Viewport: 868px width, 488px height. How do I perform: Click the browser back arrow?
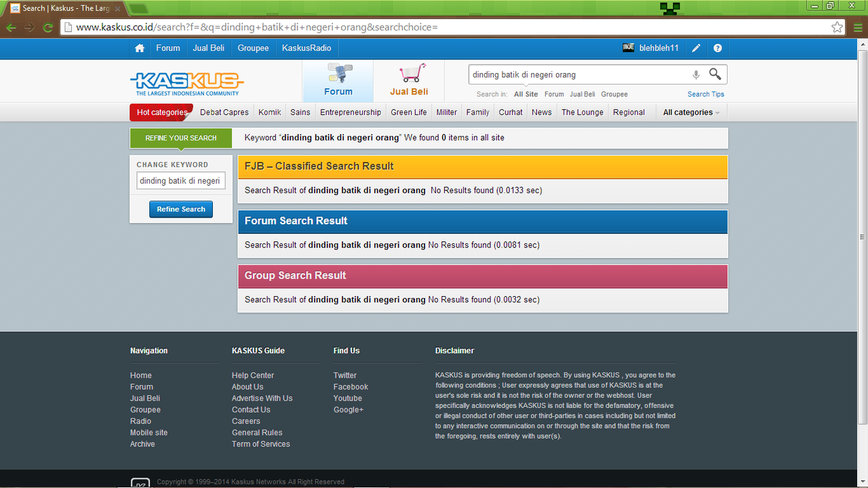click(11, 28)
